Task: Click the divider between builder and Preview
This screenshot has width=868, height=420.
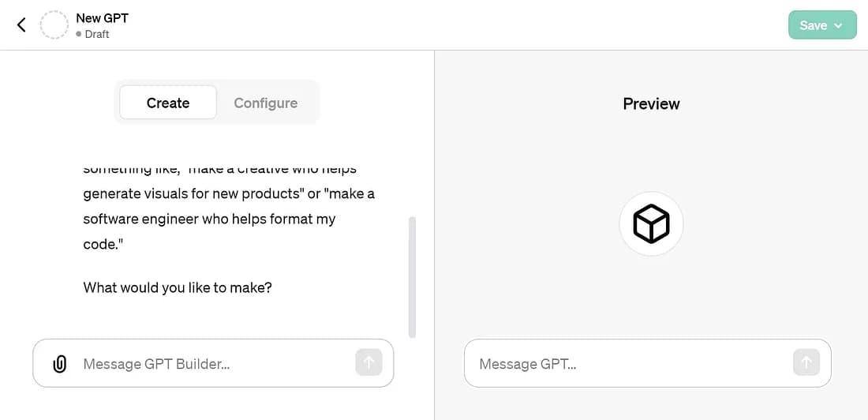Action: click(434, 237)
